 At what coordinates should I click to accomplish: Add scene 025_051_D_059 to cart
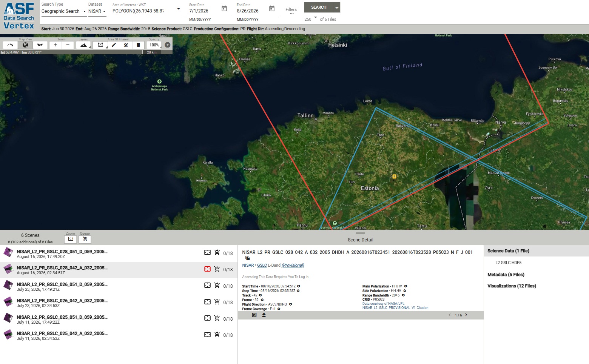pyautogui.click(x=217, y=318)
